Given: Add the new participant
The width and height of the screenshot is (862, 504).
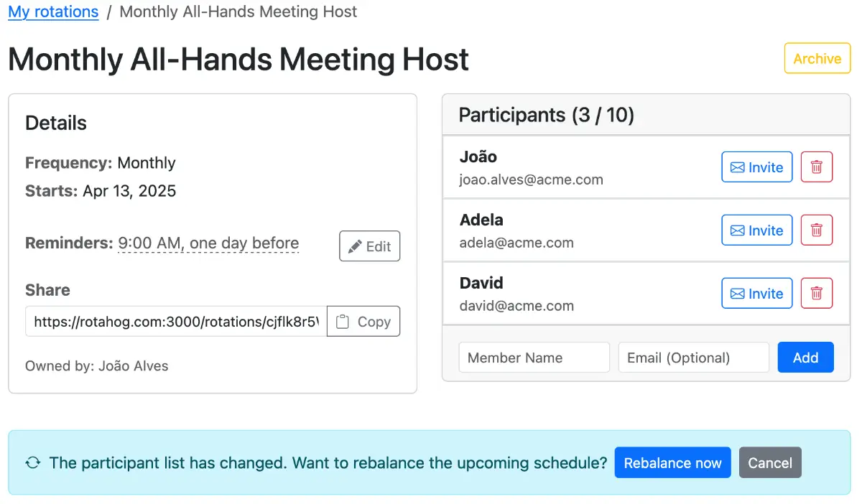Looking at the screenshot, I should 805,358.
